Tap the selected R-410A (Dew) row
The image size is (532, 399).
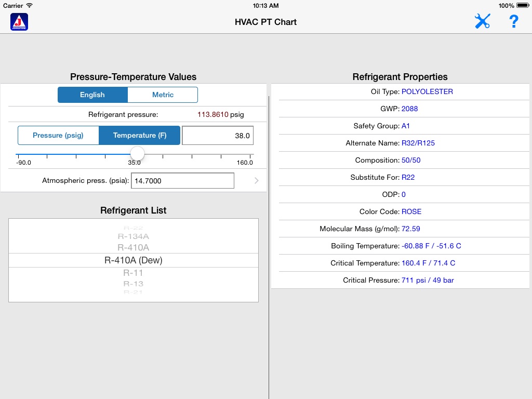point(134,260)
